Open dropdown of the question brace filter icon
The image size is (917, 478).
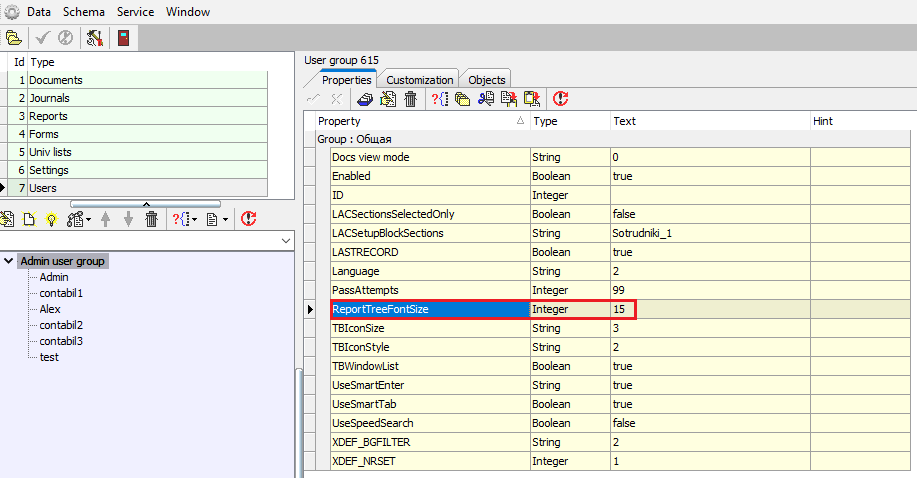click(195, 220)
